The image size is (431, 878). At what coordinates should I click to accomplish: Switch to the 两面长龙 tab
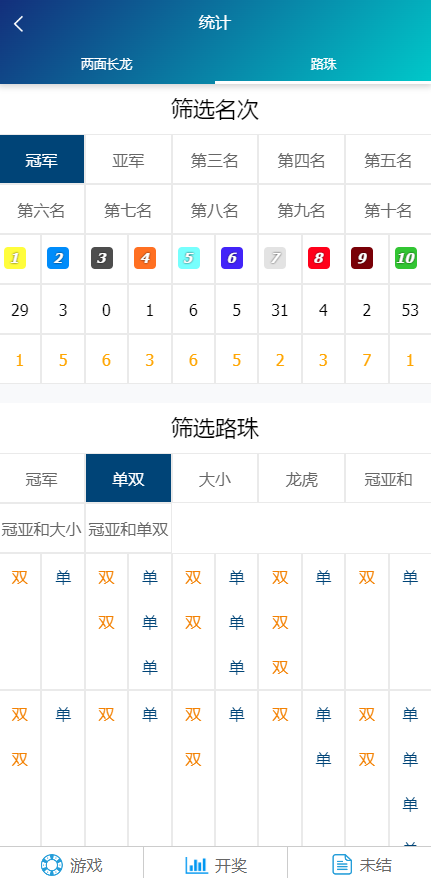[x=106, y=64]
